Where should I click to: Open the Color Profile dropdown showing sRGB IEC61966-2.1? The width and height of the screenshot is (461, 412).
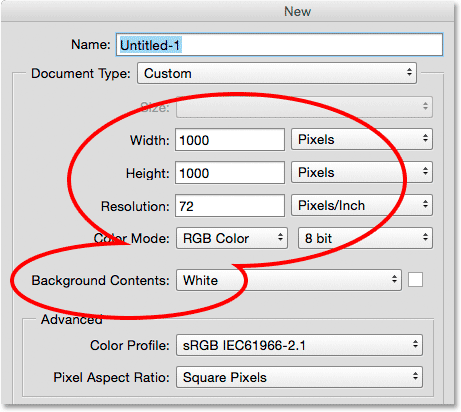point(299,345)
